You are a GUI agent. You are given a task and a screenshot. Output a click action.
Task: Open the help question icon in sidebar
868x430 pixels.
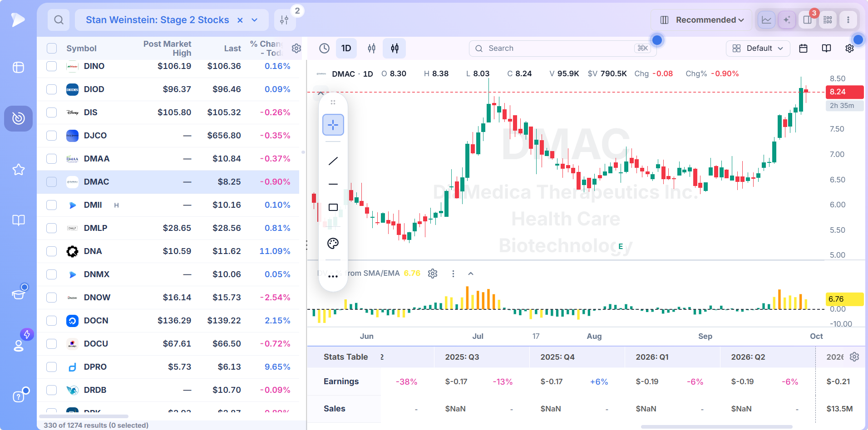18,396
